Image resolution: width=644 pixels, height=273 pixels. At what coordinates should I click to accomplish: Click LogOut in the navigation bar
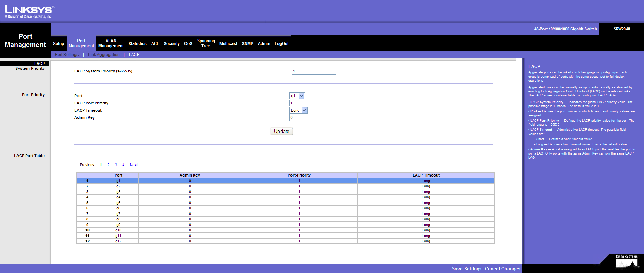[x=282, y=44]
